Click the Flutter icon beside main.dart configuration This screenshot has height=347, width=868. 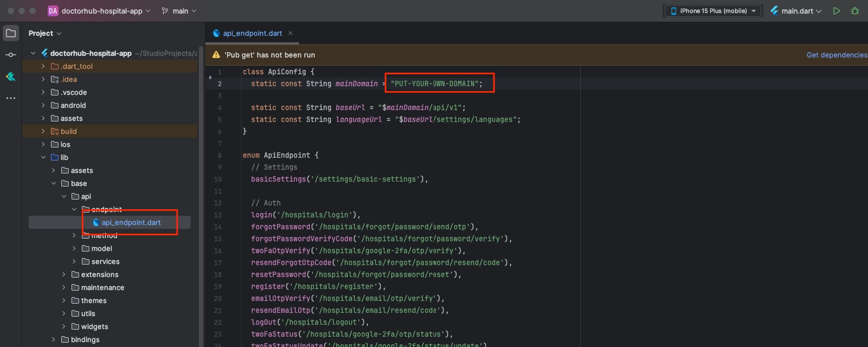coord(774,11)
